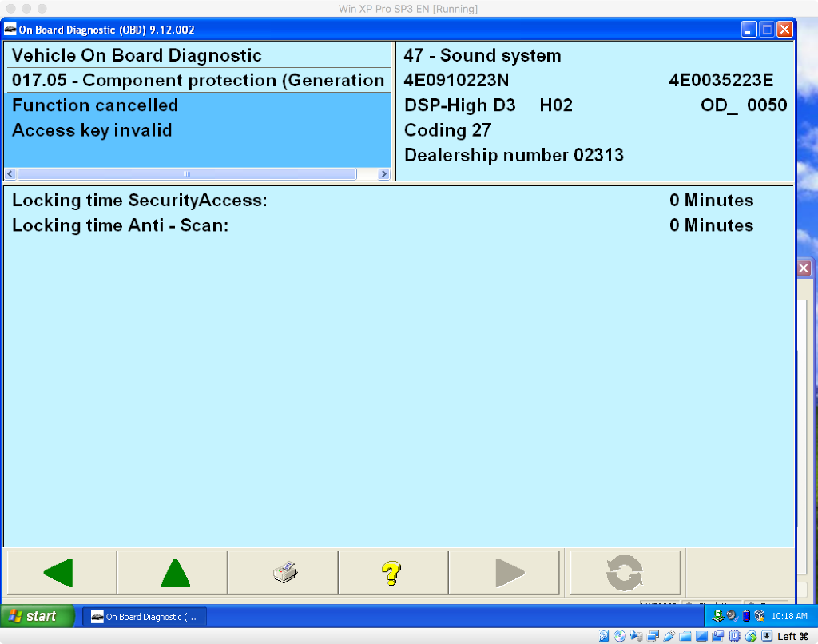This screenshot has height=644, width=818.
Task: Open the Windows Start menu
Action: [x=38, y=616]
